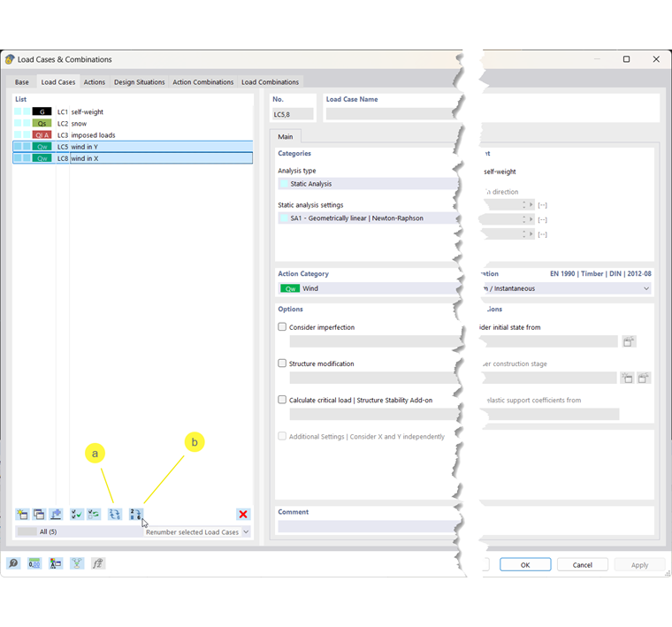Click the No. field showing LC5,8
Image resolution: width=672 pixels, height=627 pixels.
coord(294,114)
